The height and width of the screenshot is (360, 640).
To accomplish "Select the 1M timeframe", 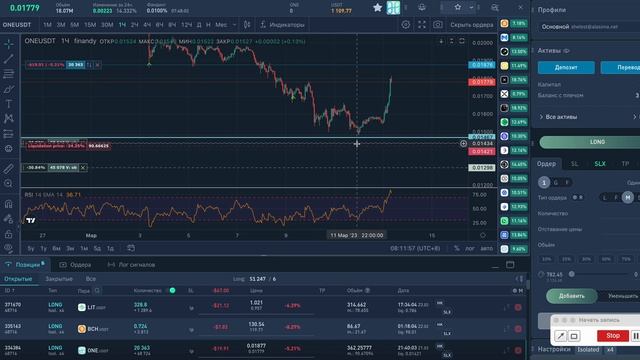I will (47, 25).
